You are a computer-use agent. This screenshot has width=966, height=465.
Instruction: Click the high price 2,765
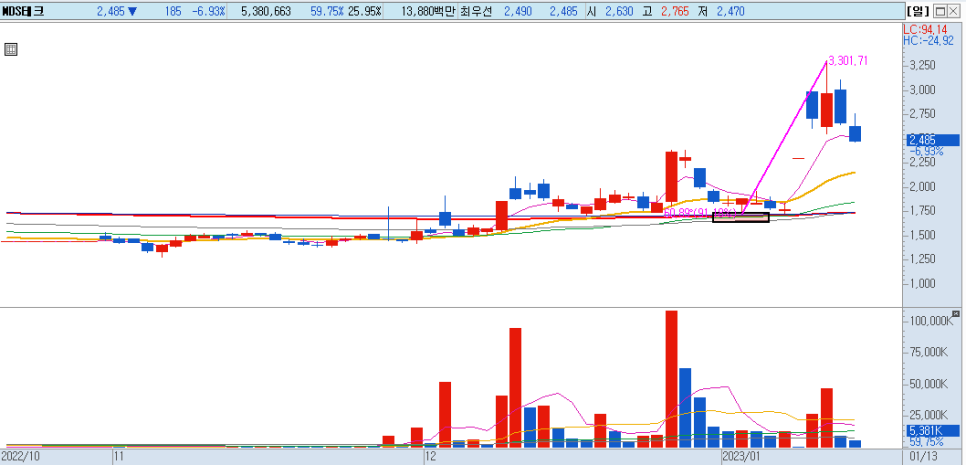click(675, 11)
